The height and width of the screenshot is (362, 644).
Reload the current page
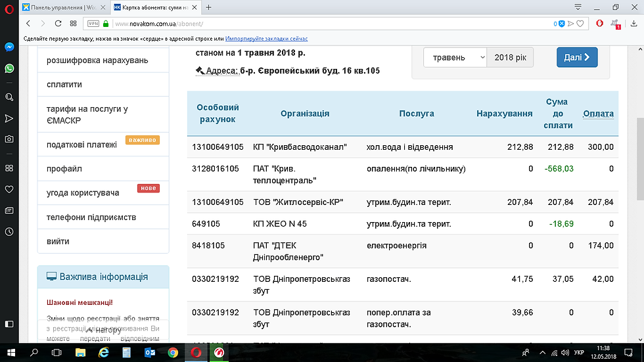point(58,24)
